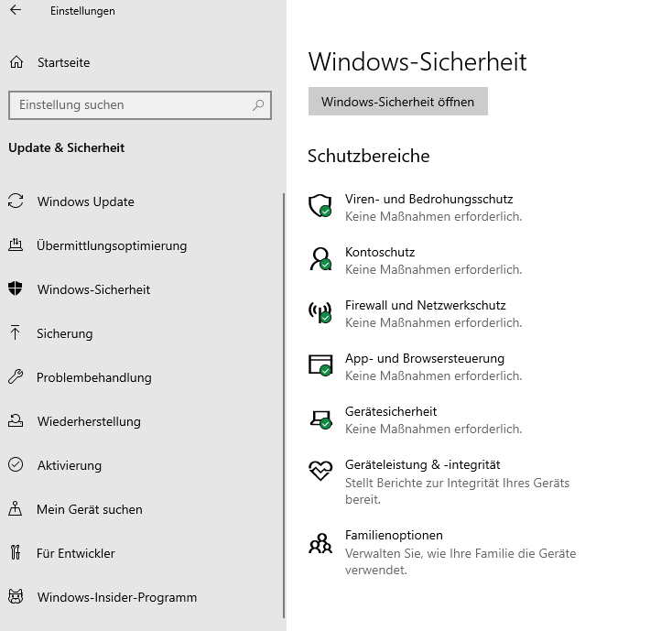The height and width of the screenshot is (631, 672).
Task: Click the Einstellungen window title text
Action: [82, 11]
